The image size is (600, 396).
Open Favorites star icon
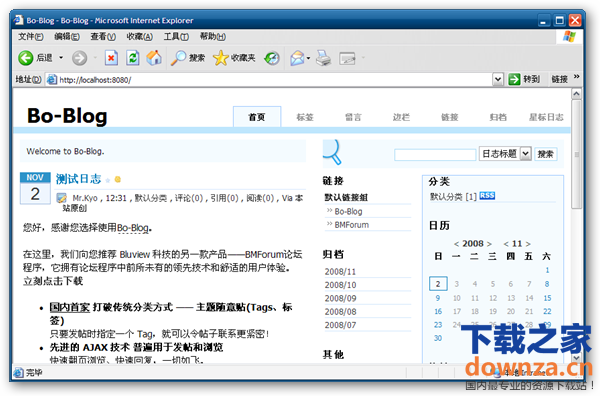pyautogui.click(x=220, y=58)
